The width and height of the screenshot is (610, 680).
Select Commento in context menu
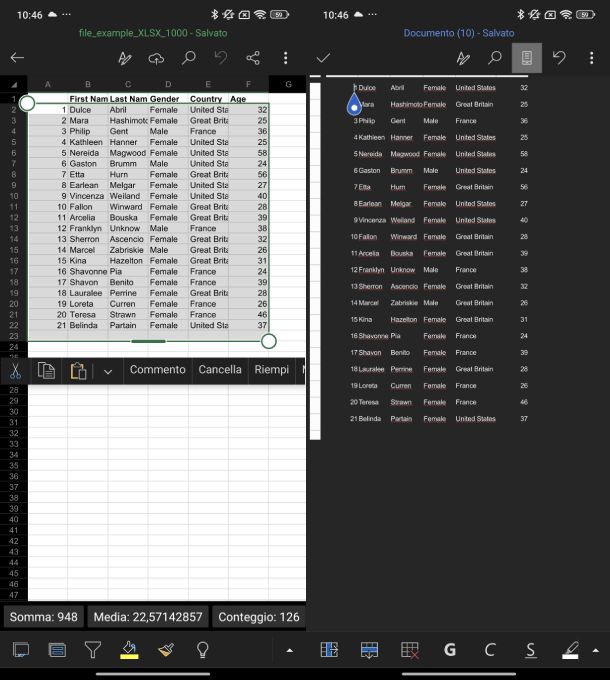pos(157,370)
